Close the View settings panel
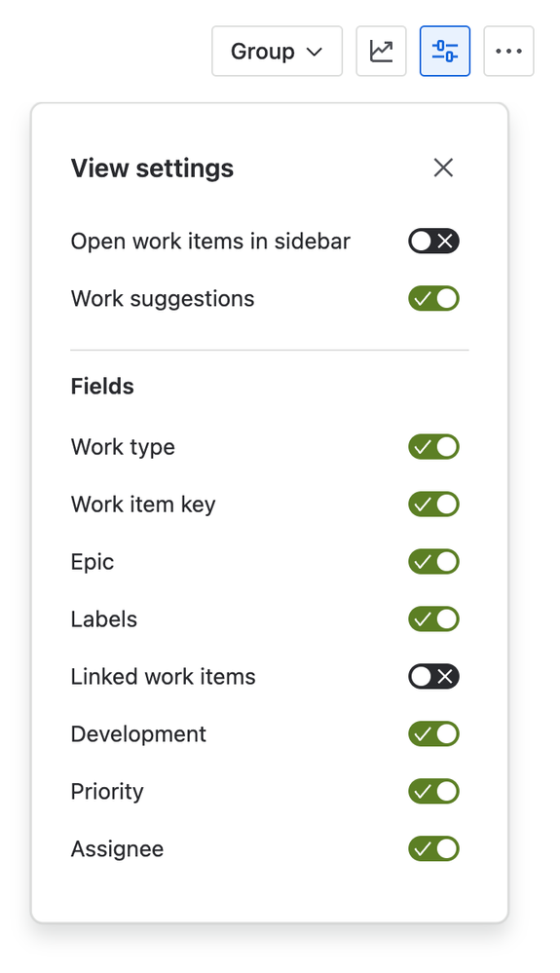The height and width of the screenshot is (973, 560). point(443,168)
